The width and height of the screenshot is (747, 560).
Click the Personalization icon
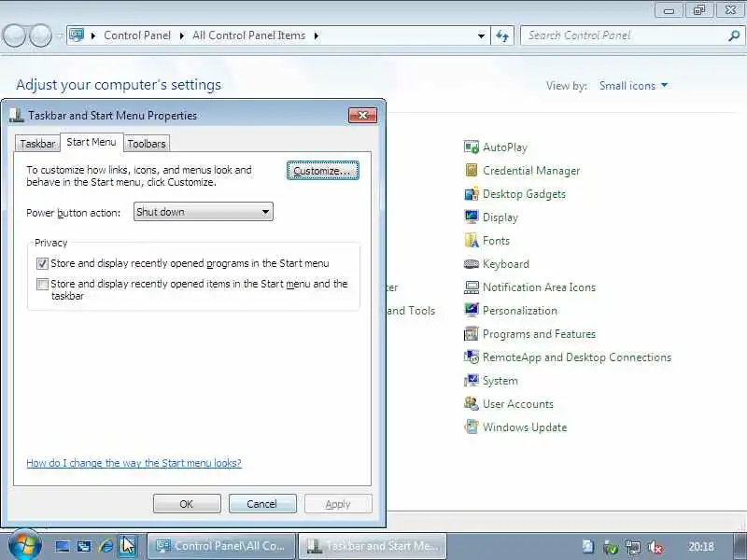pyautogui.click(x=472, y=311)
